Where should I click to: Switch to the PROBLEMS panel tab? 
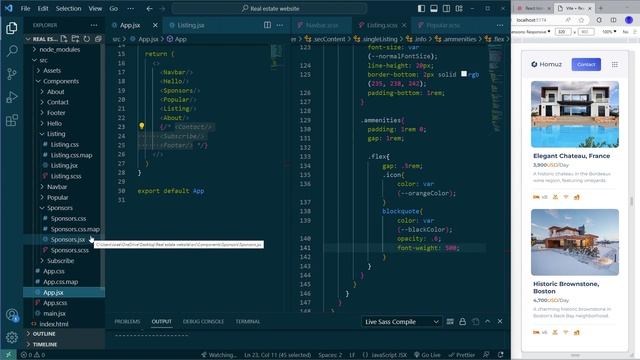pos(127,322)
